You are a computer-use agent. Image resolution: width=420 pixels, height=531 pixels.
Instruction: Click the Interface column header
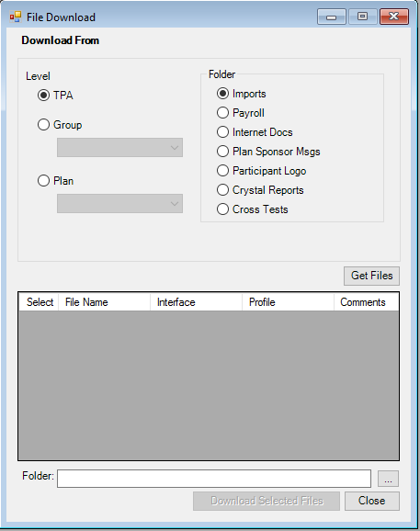(x=196, y=302)
